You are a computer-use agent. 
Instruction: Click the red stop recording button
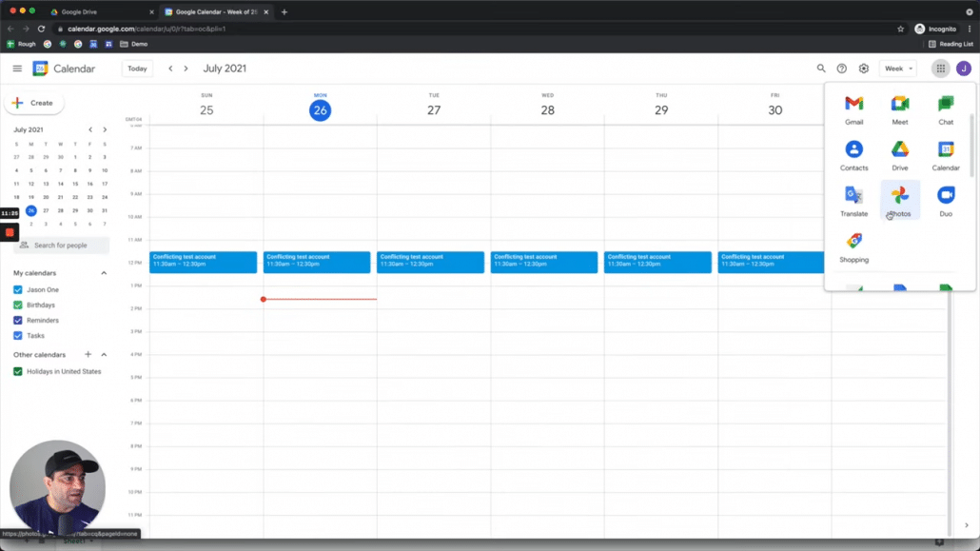click(10, 232)
